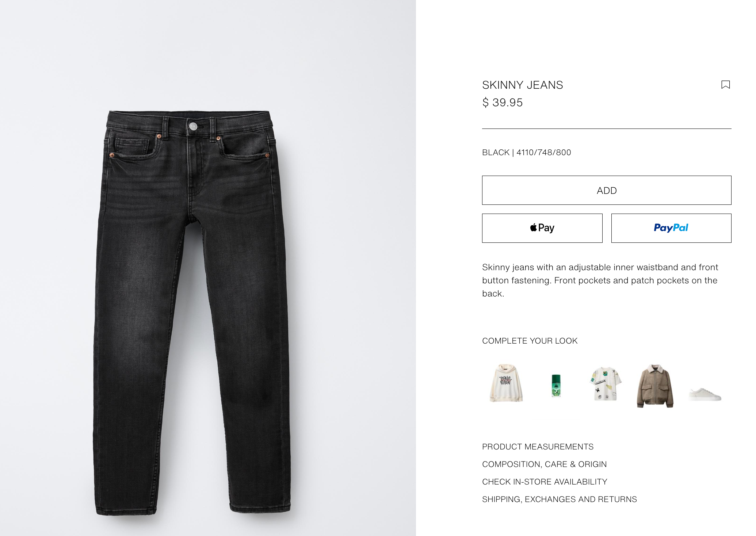Open COMPOSITION, CARE & ORIGIN details
The height and width of the screenshot is (536, 756).
pyautogui.click(x=544, y=464)
